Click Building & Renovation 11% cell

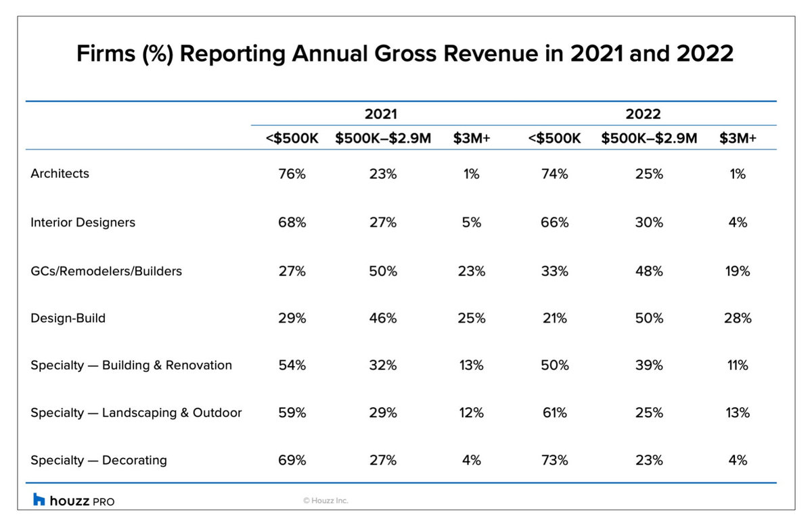[738, 365]
